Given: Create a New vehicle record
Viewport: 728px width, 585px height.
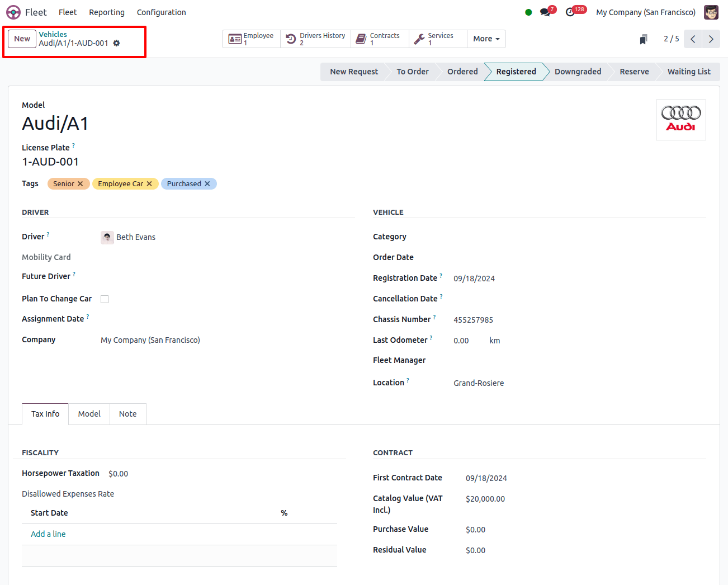Looking at the screenshot, I should click(22, 39).
